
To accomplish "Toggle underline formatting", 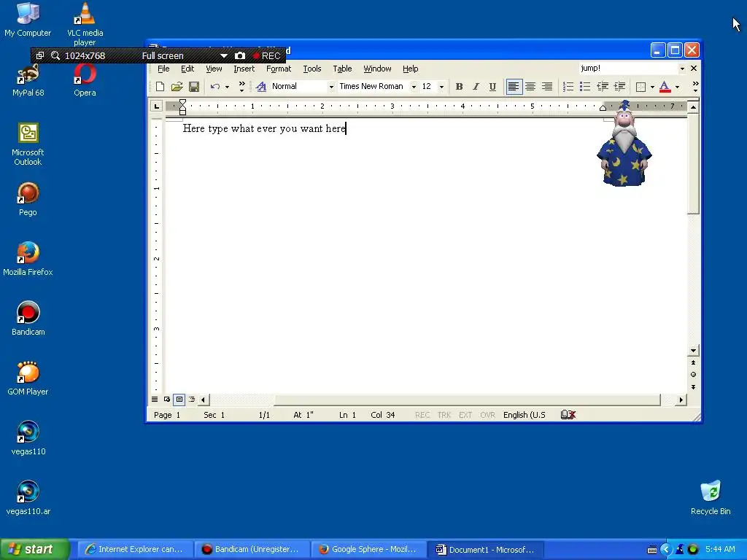I will click(x=492, y=87).
